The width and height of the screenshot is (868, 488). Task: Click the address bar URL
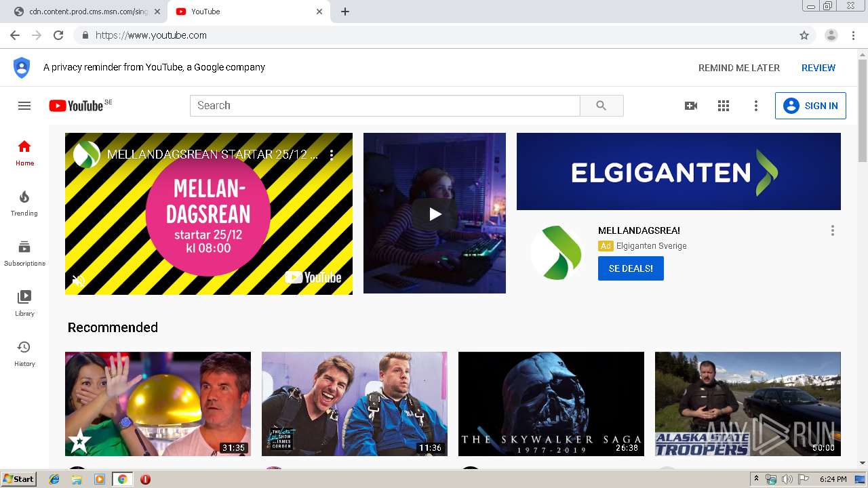151,35
